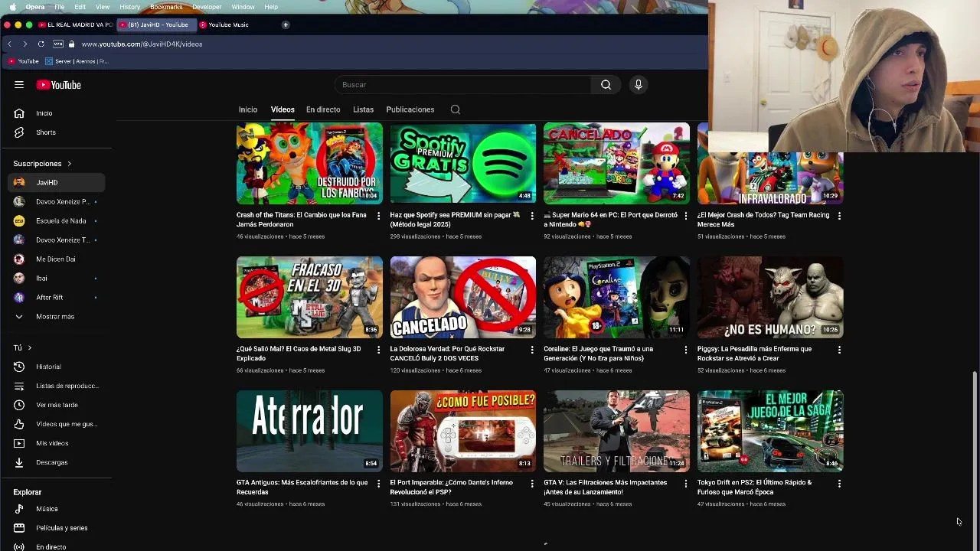Open Música under Explorar
This screenshot has width=980, height=551.
57,509
